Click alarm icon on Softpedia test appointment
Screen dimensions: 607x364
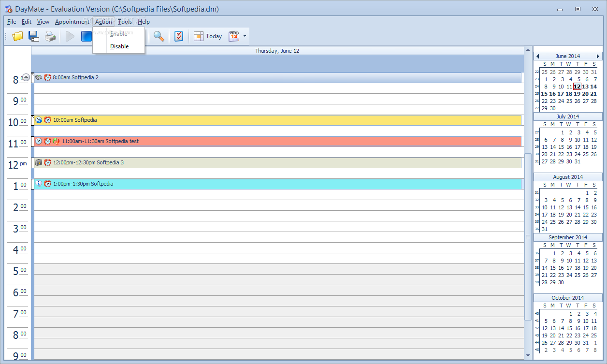tap(47, 141)
